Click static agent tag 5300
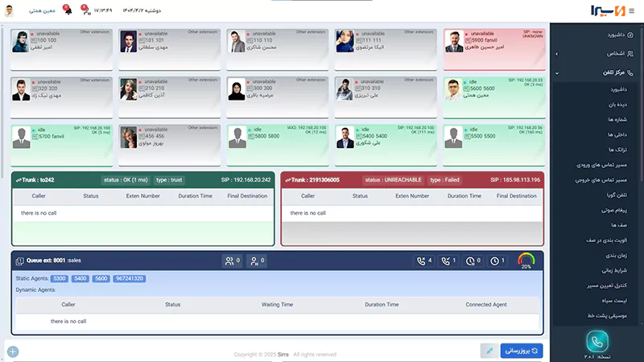Image resolution: width=644 pixels, height=362 pixels. pyautogui.click(x=59, y=278)
